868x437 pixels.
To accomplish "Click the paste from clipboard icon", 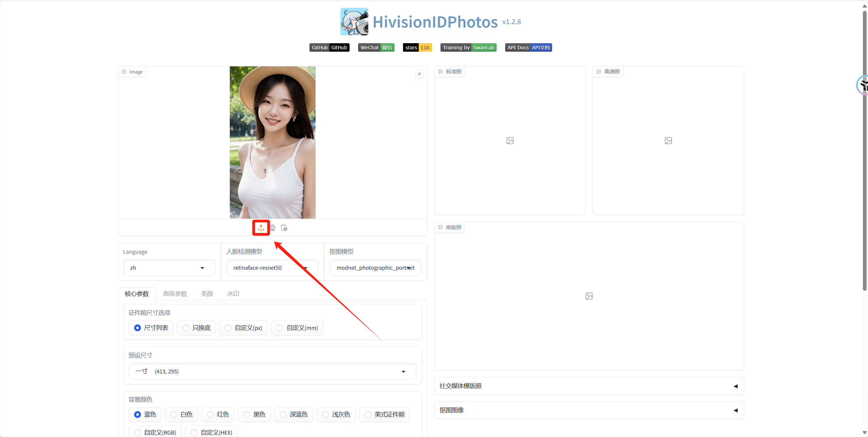I will pyautogui.click(x=284, y=228).
